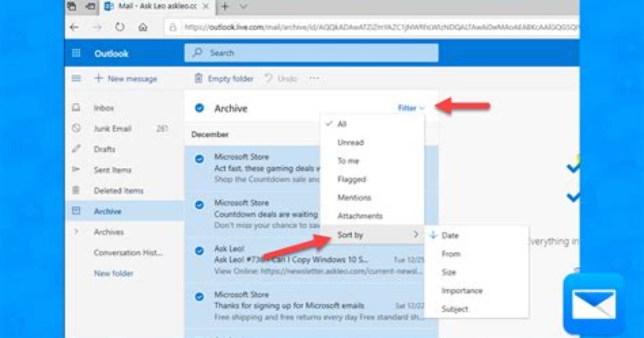Screen dimensions: 644x338
Task: Open the Act fast gaming deals message
Action: [253, 168]
